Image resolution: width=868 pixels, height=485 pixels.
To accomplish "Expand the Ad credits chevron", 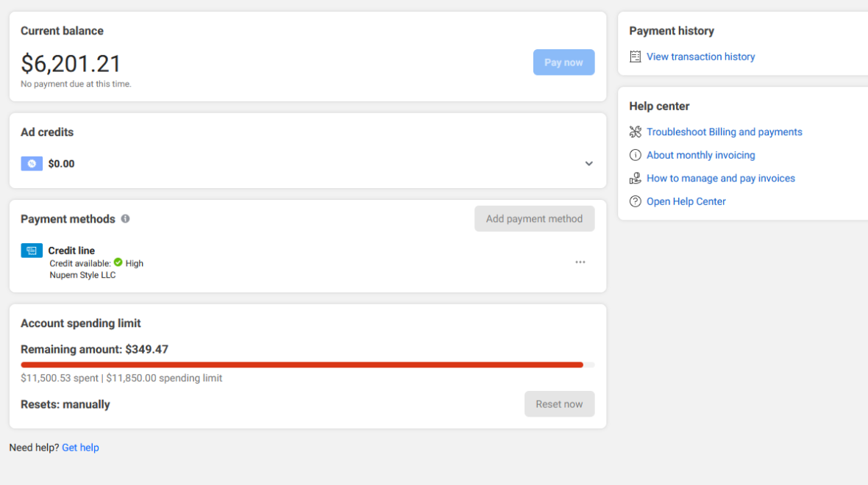I will (x=588, y=164).
